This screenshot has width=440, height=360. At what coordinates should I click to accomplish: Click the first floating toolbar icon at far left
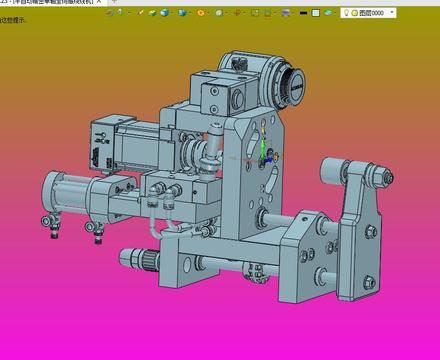110,13
